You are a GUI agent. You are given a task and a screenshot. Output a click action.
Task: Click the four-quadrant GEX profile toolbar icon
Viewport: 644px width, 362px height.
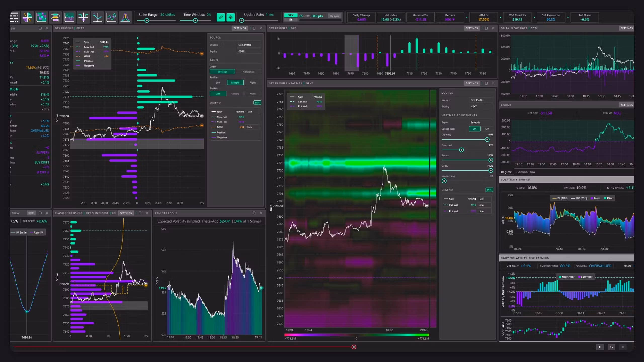pos(27,17)
